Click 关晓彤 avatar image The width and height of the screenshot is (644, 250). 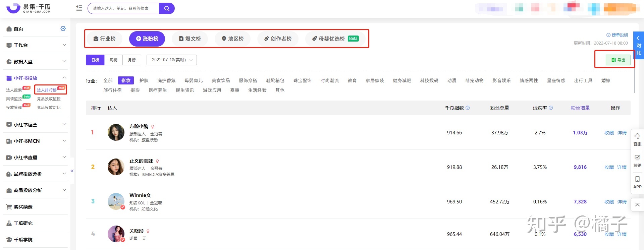pos(116,234)
